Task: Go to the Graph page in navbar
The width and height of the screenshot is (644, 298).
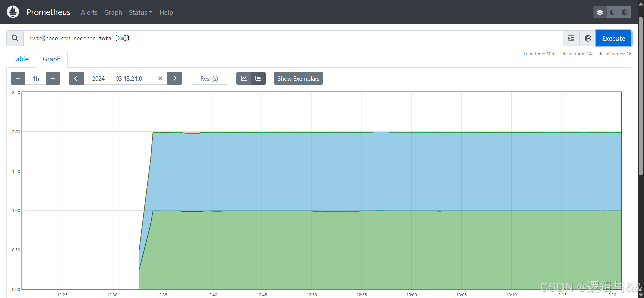Action: pyautogui.click(x=113, y=12)
